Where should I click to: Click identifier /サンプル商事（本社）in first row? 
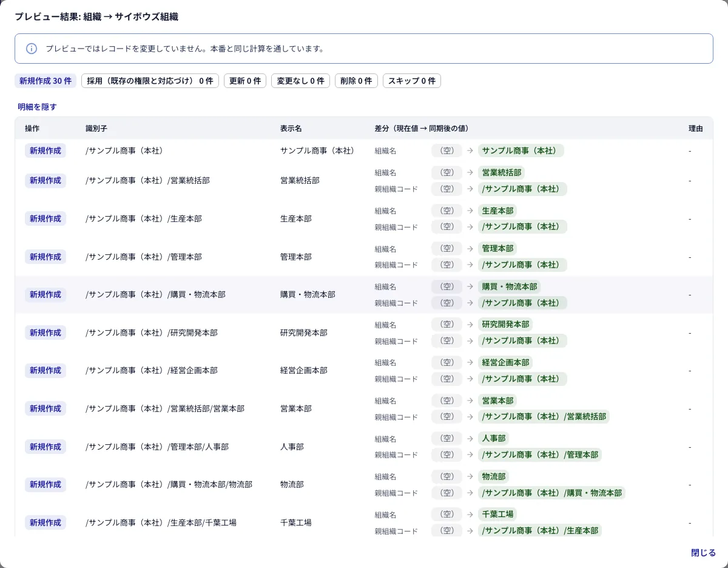coord(124,150)
